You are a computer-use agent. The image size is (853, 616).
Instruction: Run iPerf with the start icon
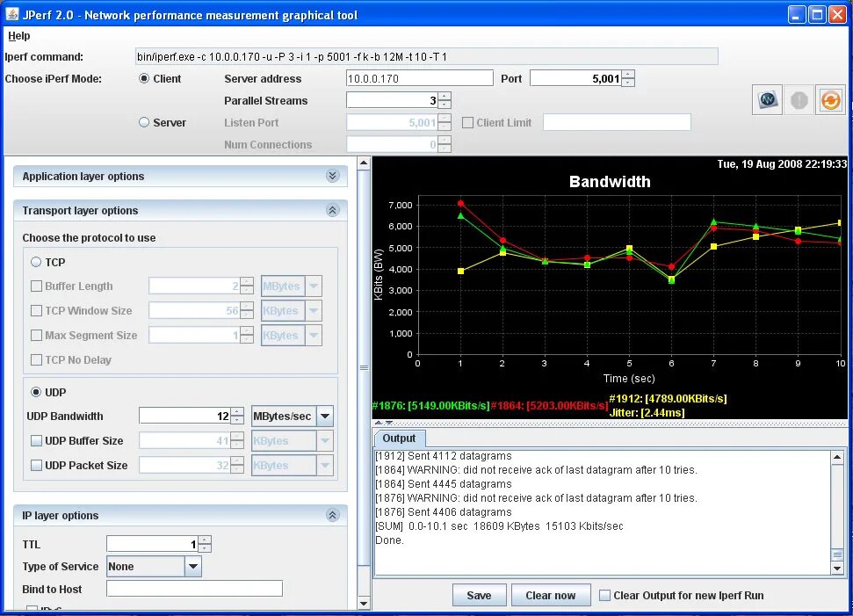click(x=767, y=99)
